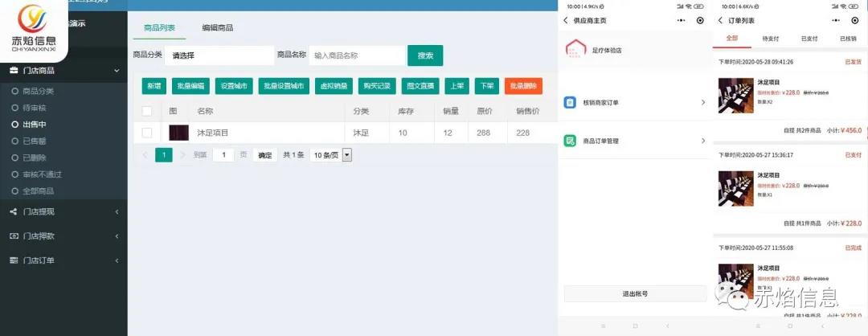The height and width of the screenshot is (336, 868).
Task: Click the 门店提现 share icon
Action: point(14,211)
